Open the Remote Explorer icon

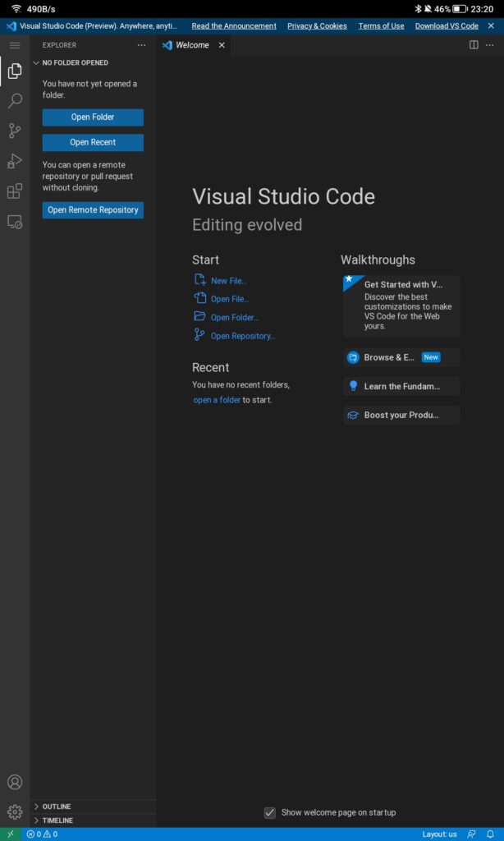[x=14, y=222]
